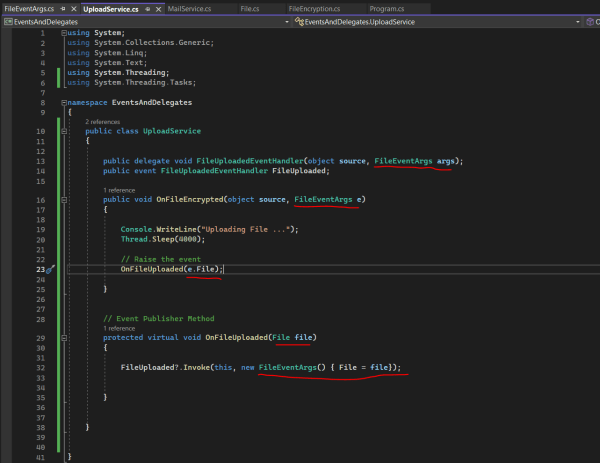This screenshot has width=600, height=463.
Task: Select the UploadService.cs tab
Action: pyautogui.click(x=111, y=9)
